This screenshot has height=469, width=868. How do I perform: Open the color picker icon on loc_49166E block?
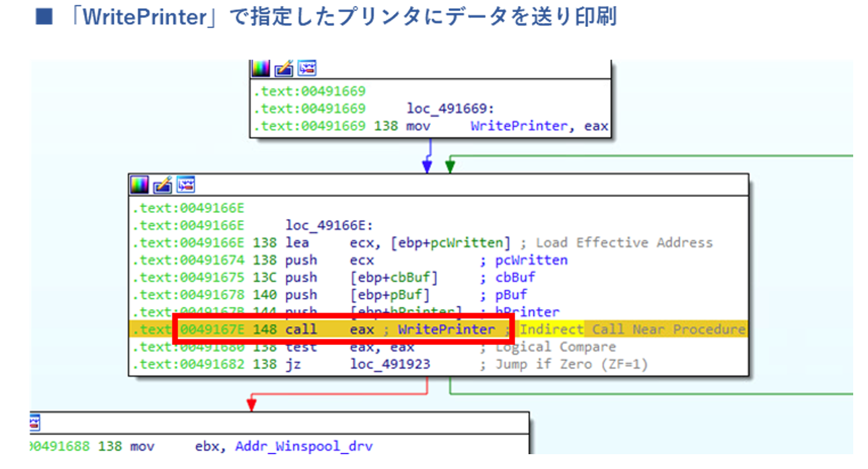(x=140, y=185)
